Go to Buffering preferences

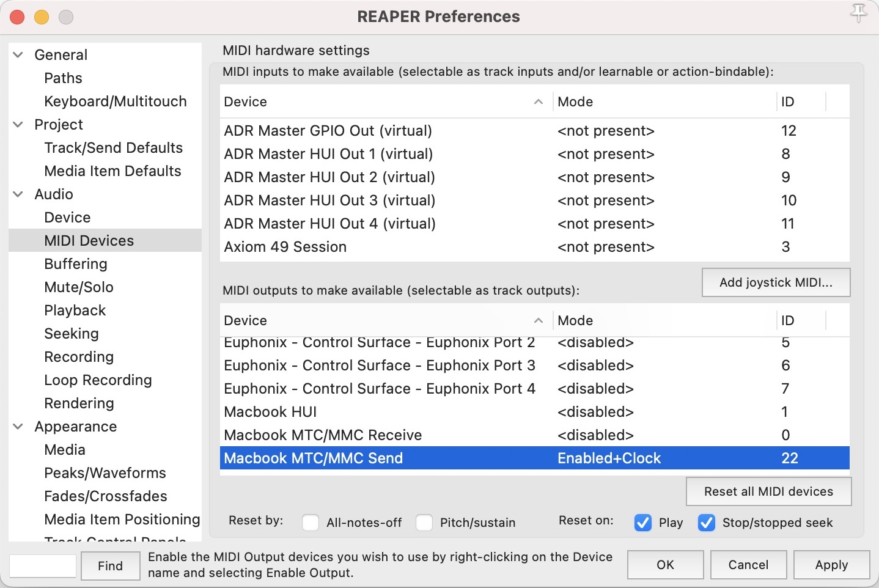76,264
